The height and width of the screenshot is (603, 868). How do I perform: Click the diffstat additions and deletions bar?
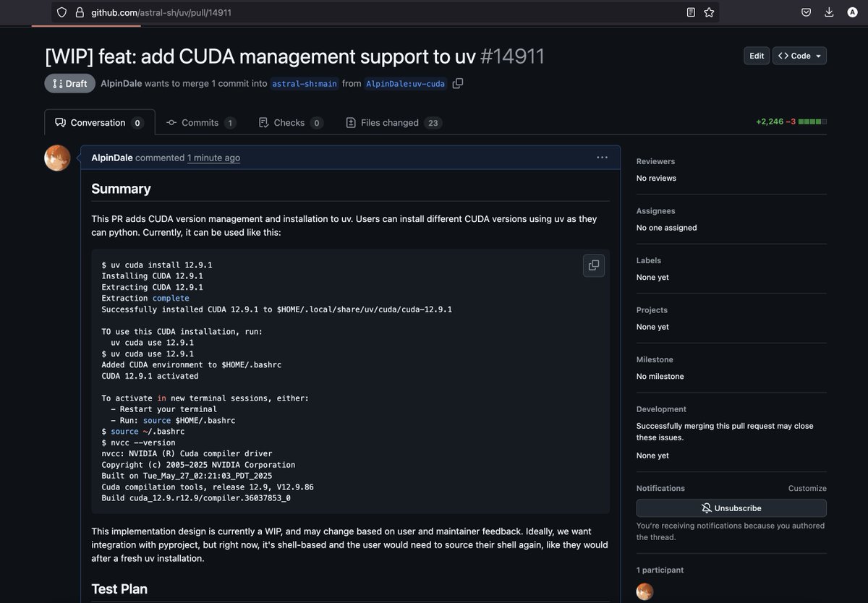[791, 121]
